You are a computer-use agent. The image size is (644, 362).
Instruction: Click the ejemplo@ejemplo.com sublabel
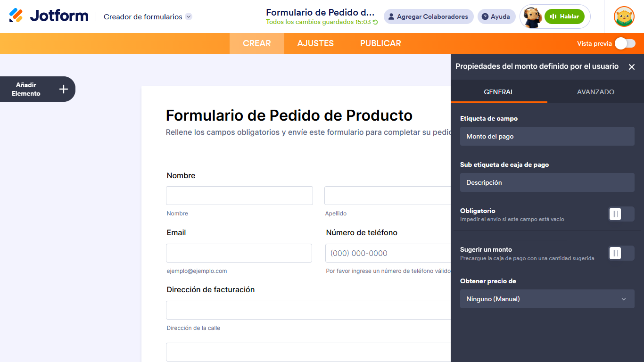tap(197, 271)
